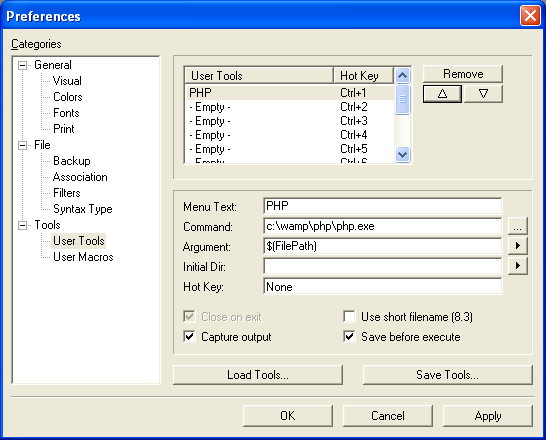Move selected tool up with triangle button

[x=442, y=94]
